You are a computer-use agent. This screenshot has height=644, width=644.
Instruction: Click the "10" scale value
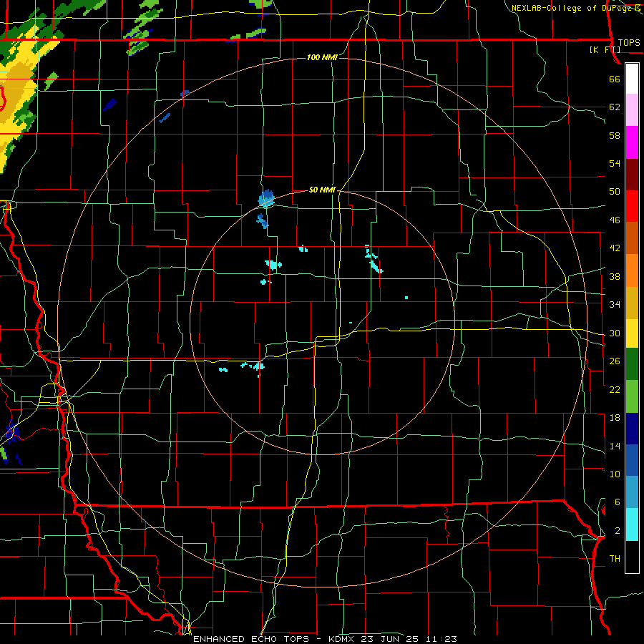[615, 474]
